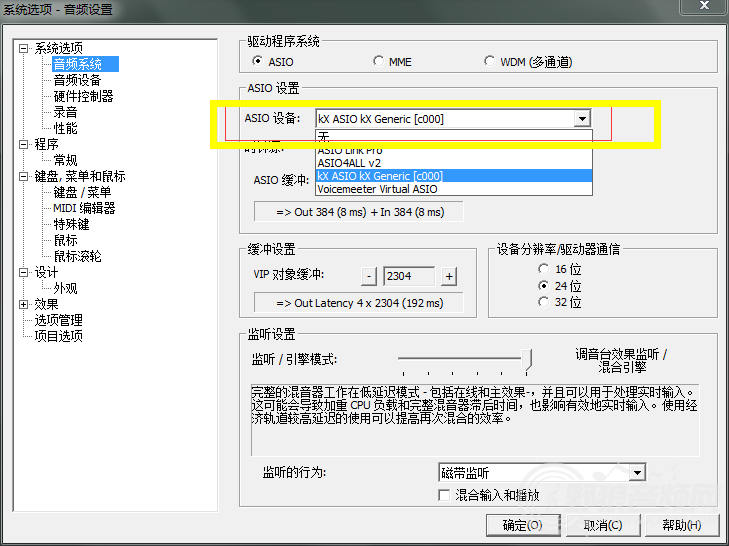Click the Out Latency 4 x 2304 readout
Image resolution: width=729 pixels, height=546 pixels.
[x=358, y=303]
